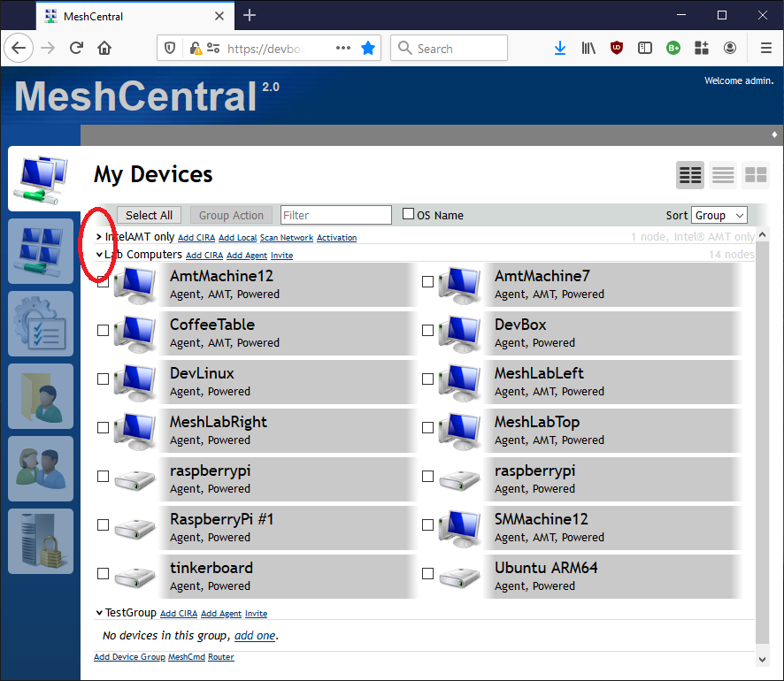The height and width of the screenshot is (681, 784).
Task: Click the add one link under TestGroup
Action: 254,635
